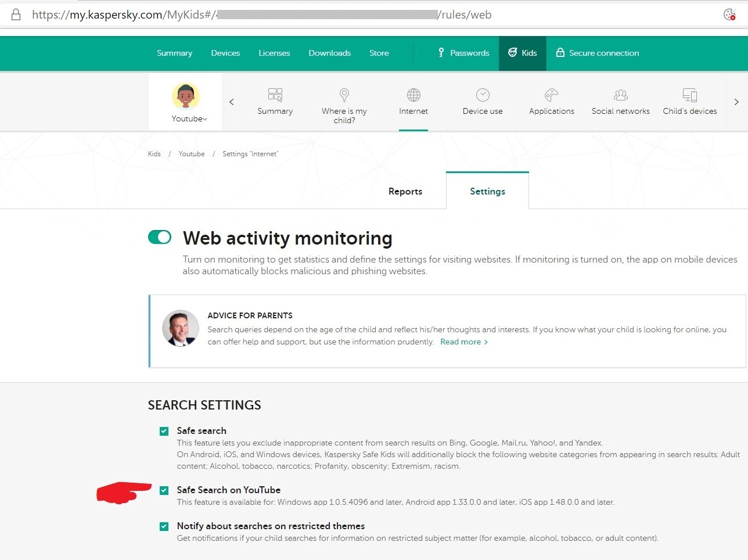The height and width of the screenshot is (560, 748).
Task: Click the key icon beside Passwords
Action: click(441, 53)
